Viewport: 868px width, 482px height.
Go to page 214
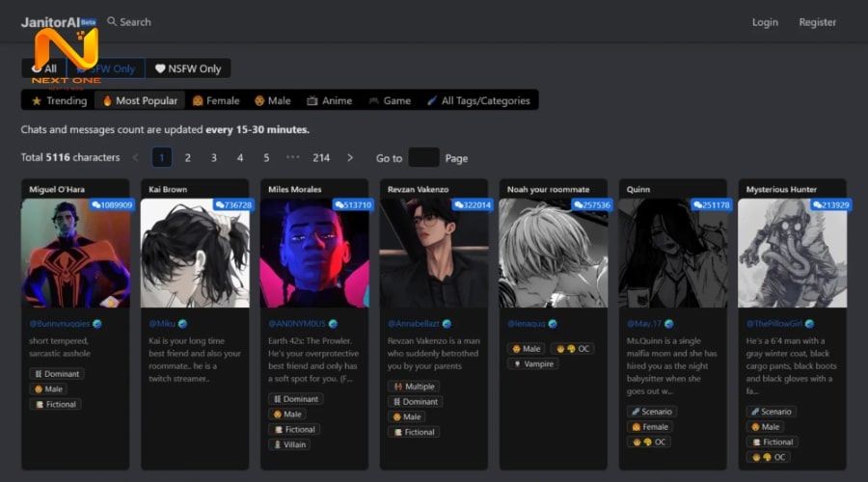(321, 157)
